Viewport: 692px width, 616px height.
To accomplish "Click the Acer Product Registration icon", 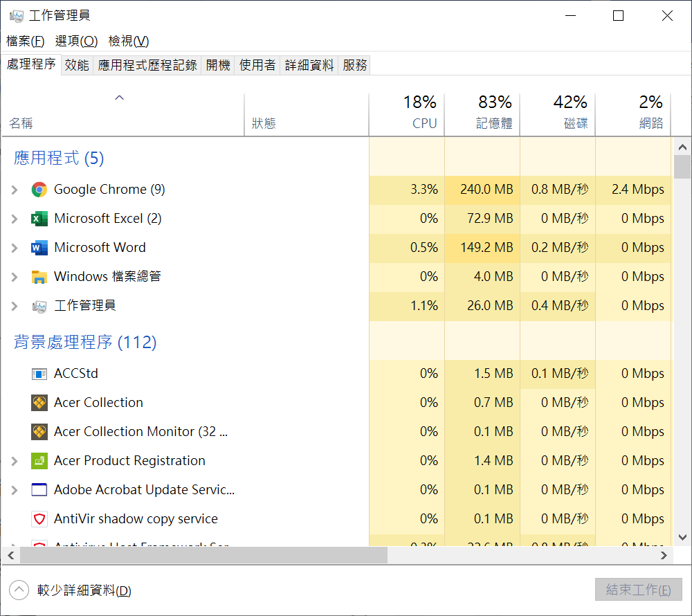I will tap(39, 461).
